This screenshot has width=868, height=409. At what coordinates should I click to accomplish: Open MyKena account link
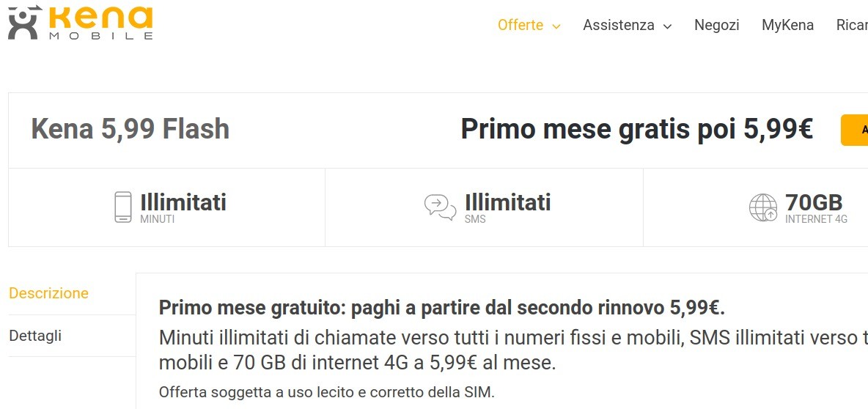point(788,25)
